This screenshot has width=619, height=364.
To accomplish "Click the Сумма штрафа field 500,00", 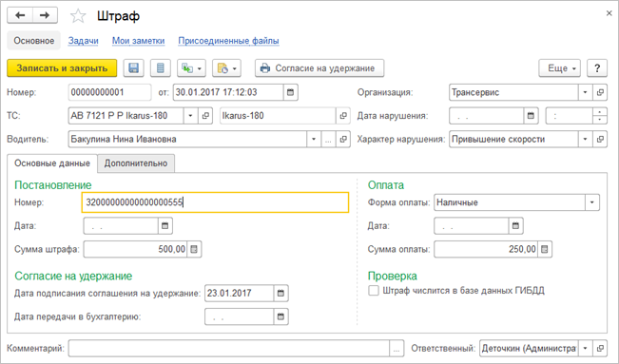I will point(135,249).
